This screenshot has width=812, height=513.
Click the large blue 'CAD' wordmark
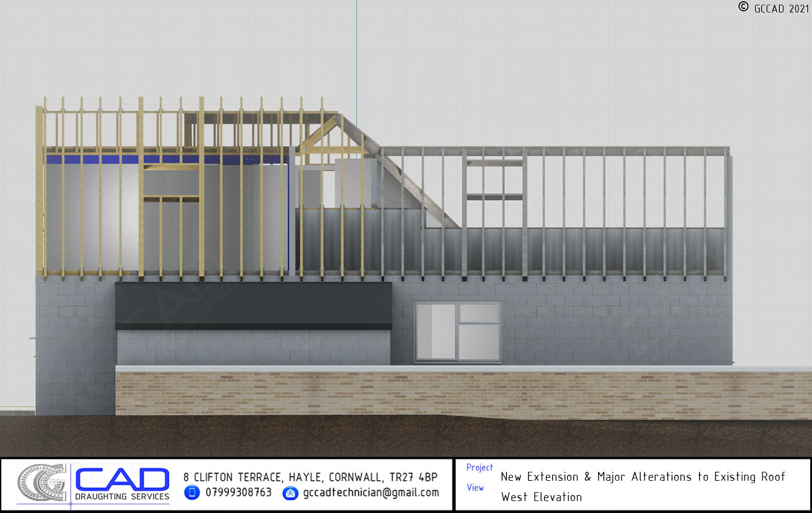(122, 478)
